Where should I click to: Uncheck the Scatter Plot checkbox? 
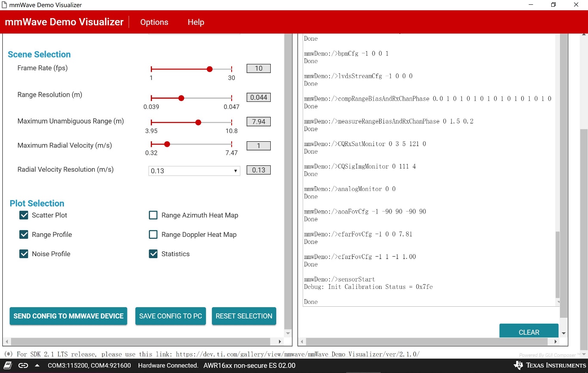click(x=24, y=215)
